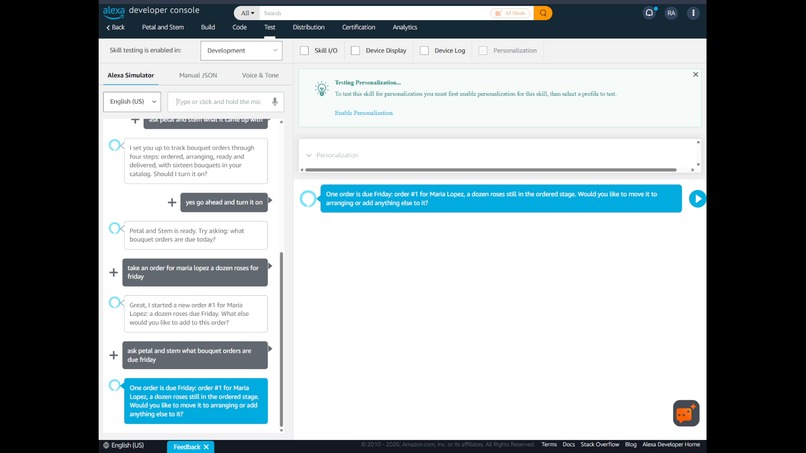This screenshot has width=806, height=453.
Task: Toggle the AI Mode switch in search bar
Action: [x=510, y=13]
